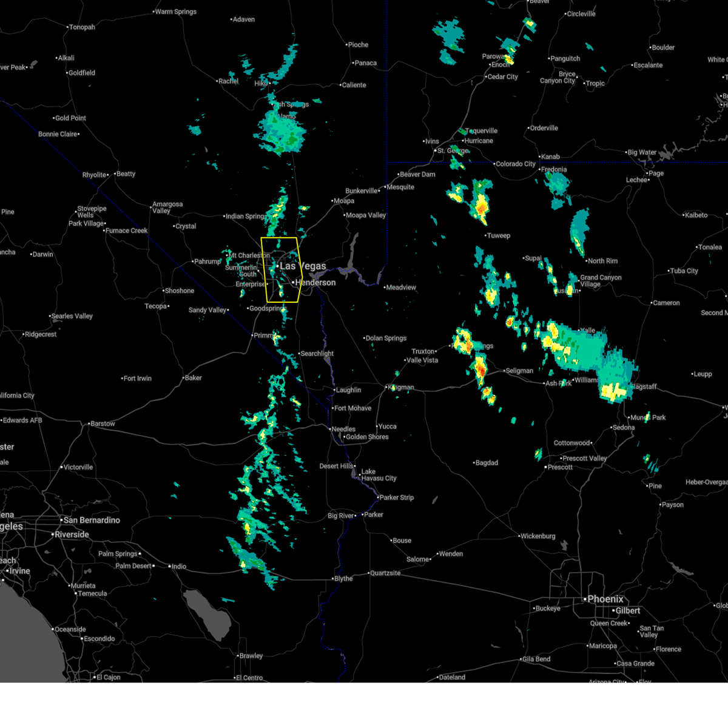Image resolution: width=728 pixels, height=728 pixels.
Task: Select the Bagdad label
Action: (x=487, y=463)
